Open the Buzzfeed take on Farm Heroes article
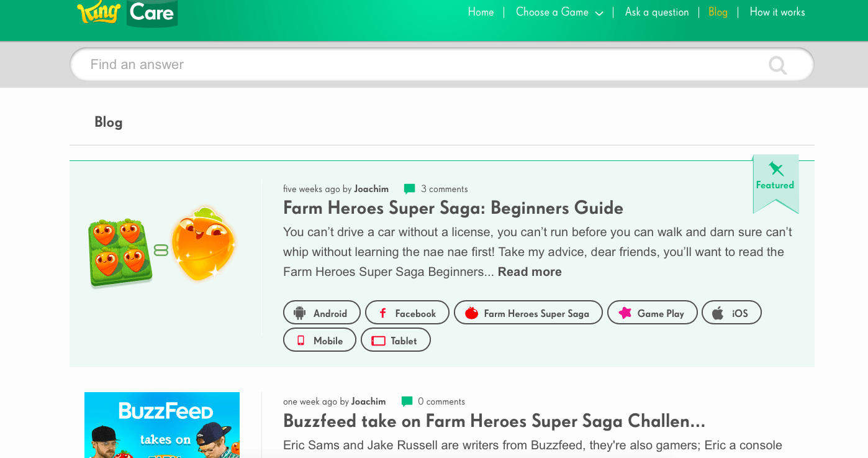Image resolution: width=868 pixels, height=458 pixels. pos(494,421)
